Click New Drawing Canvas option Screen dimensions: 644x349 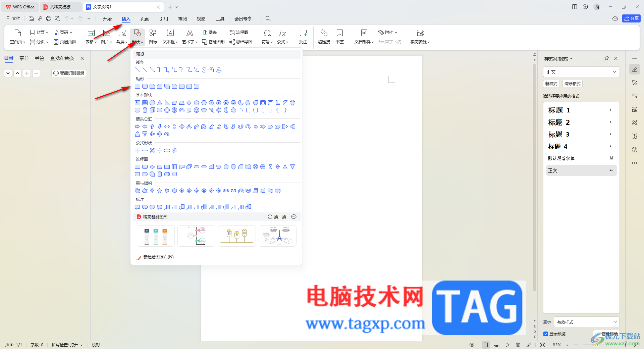pos(155,257)
